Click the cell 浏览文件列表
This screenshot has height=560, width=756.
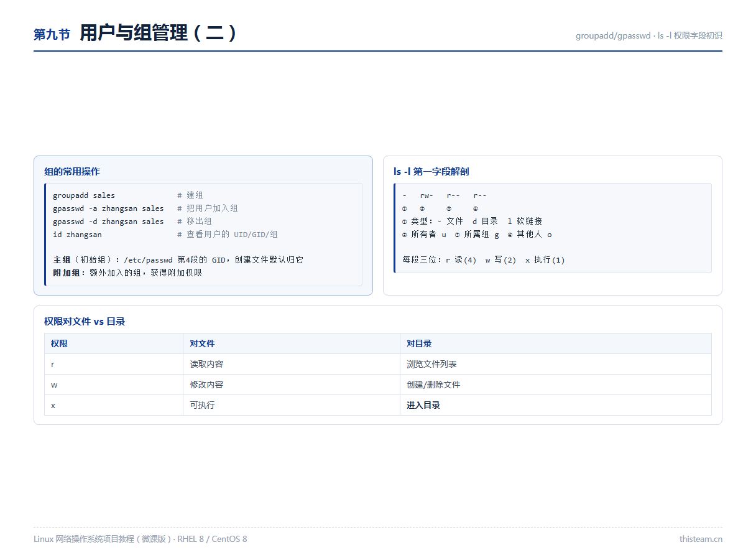[556, 364]
